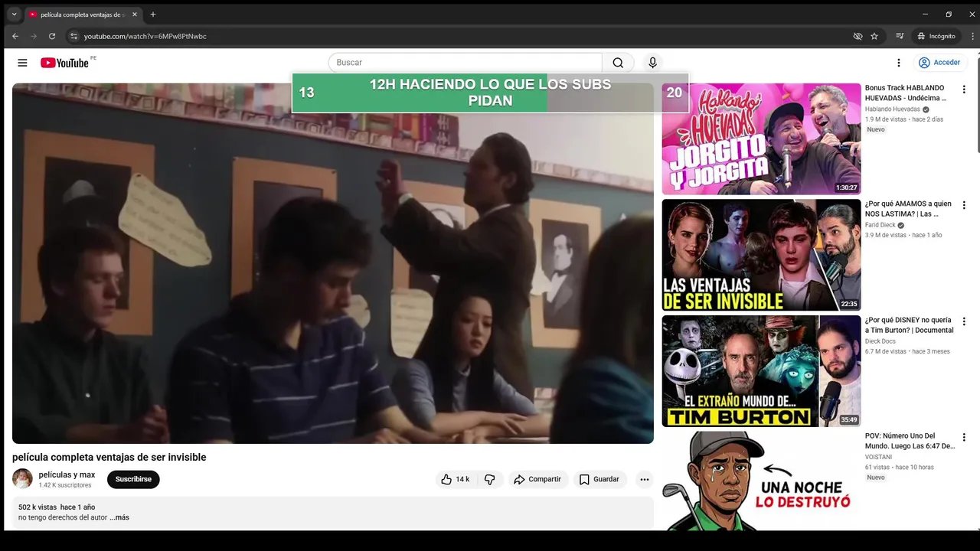The width and height of the screenshot is (980, 551).
Task: Focus the Buscar search field
Action: (x=465, y=63)
